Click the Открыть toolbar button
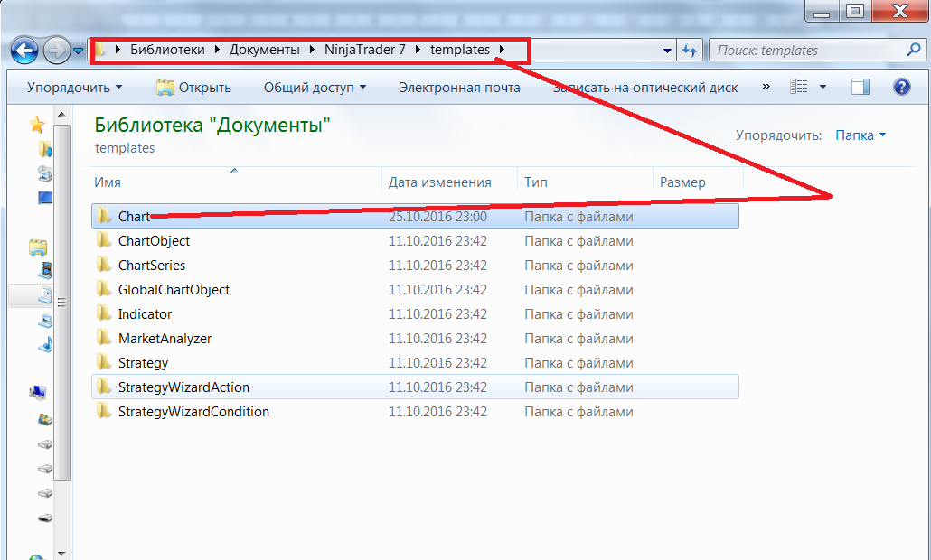931x560 pixels. (x=193, y=88)
